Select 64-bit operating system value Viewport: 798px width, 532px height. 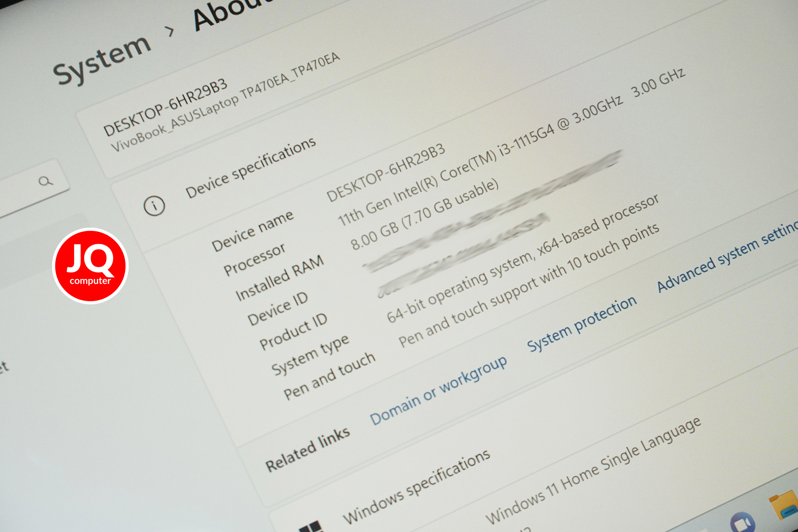523,259
